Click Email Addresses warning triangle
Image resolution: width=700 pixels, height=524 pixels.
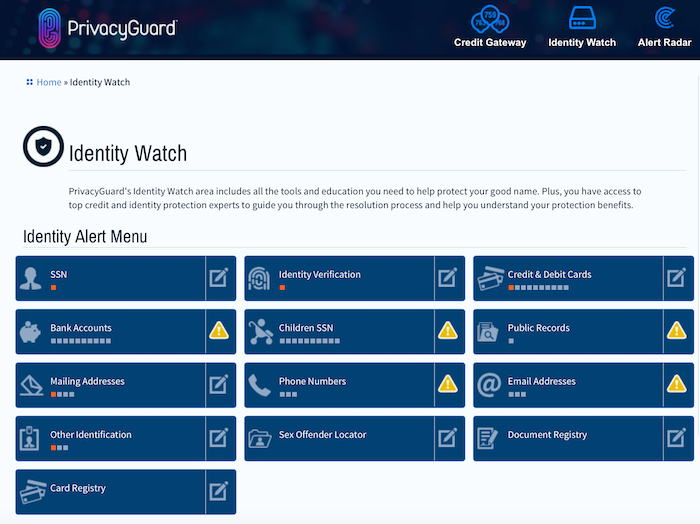click(x=676, y=384)
